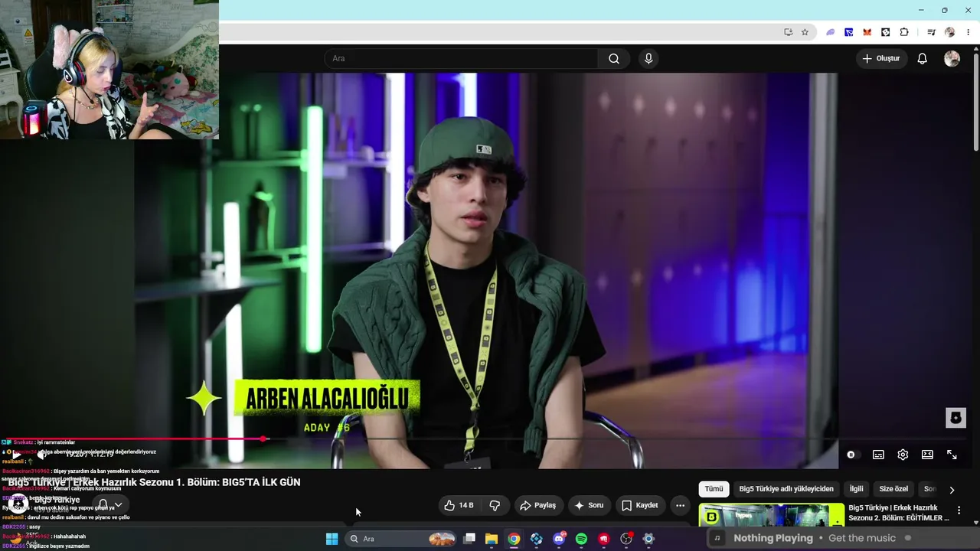Open the YouTube account avatar menu

(952, 59)
